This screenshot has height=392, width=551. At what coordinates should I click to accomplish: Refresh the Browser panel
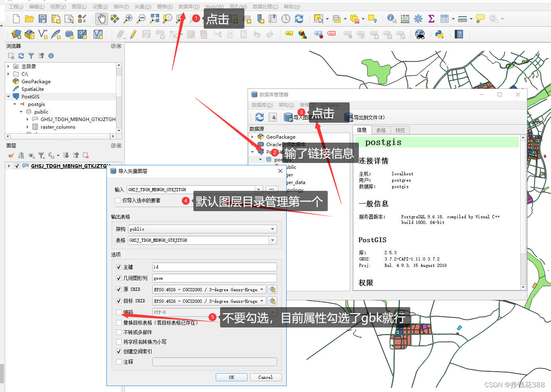point(21,56)
